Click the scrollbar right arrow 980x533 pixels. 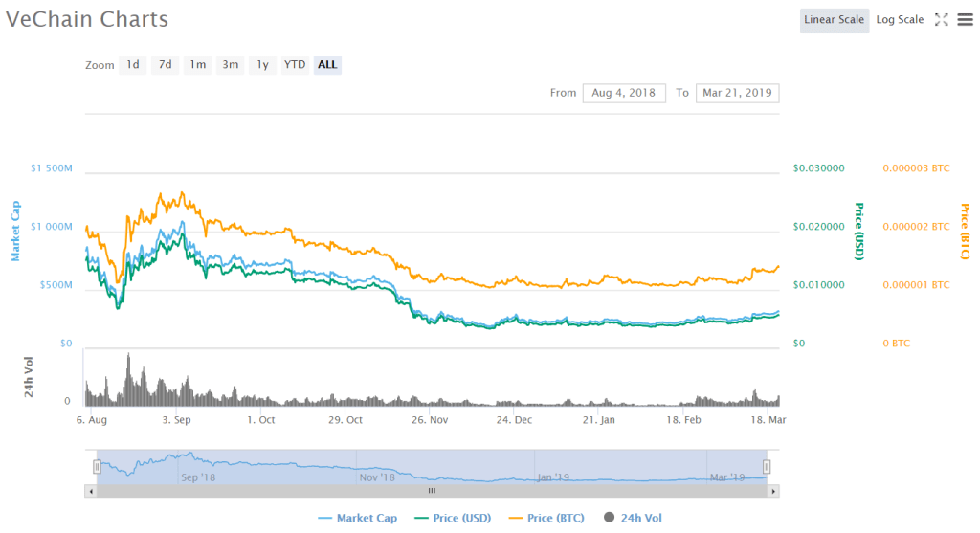point(773,491)
